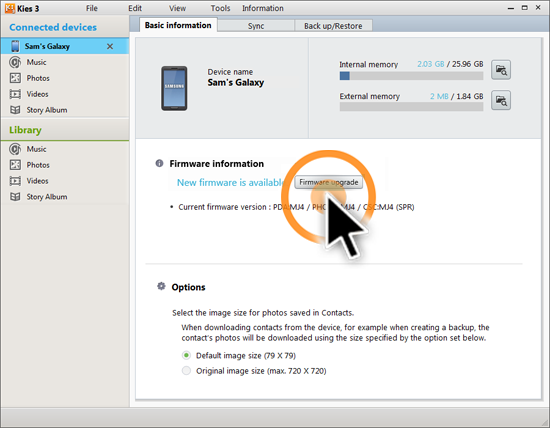Screen dimensions: 550x428
Task: Open the Information menu
Action: point(263,8)
